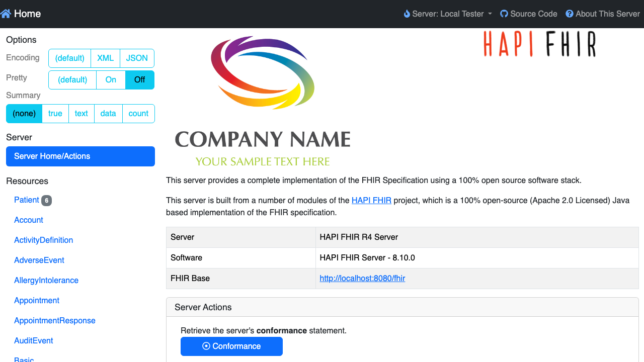Click the Conformance button
The width and height of the screenshot is (644, 362).
(x=231, y=346)
